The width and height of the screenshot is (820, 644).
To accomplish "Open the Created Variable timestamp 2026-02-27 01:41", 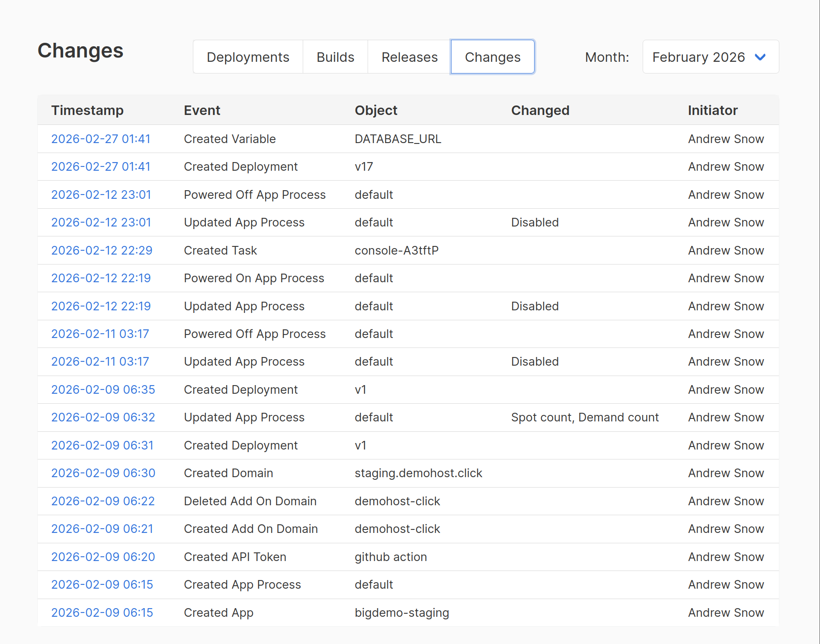I will click(x=101, y=139).
